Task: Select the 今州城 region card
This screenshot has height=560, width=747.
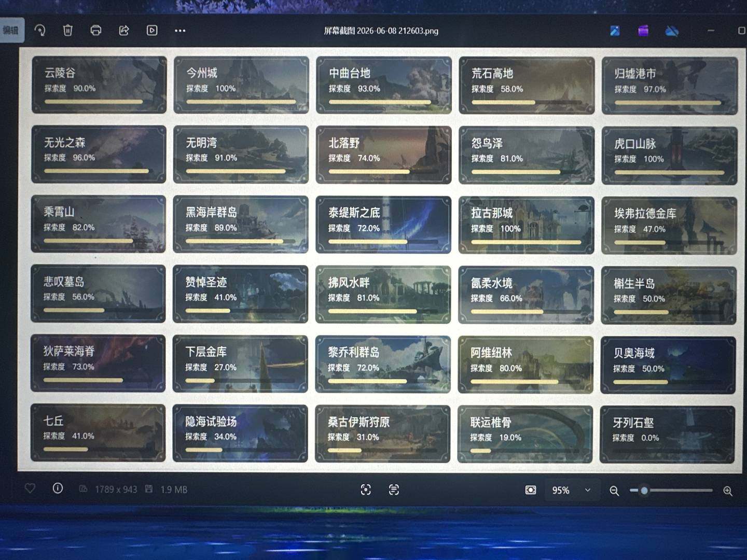Action: tap(241, 85)
